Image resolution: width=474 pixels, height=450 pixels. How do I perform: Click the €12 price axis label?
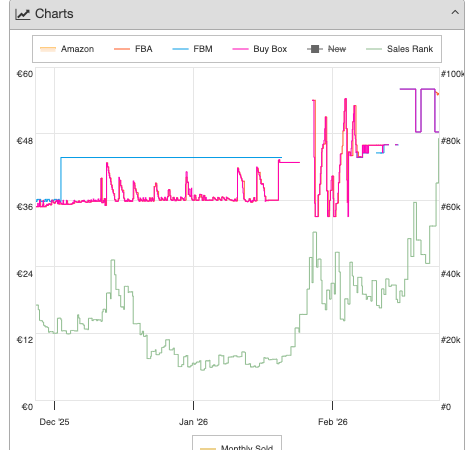click(25, 340)
